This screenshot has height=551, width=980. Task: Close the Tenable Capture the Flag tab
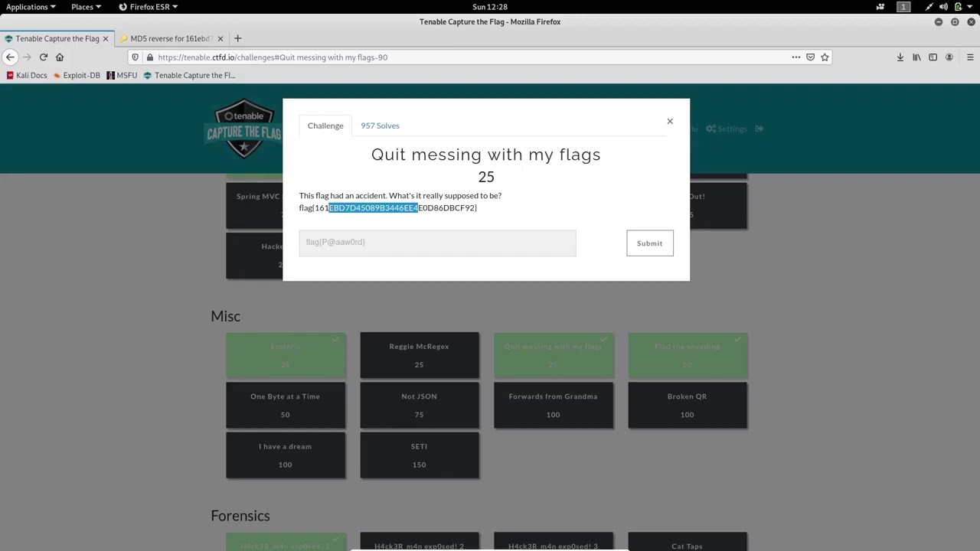pyautogui.click(x=106, y=38)
